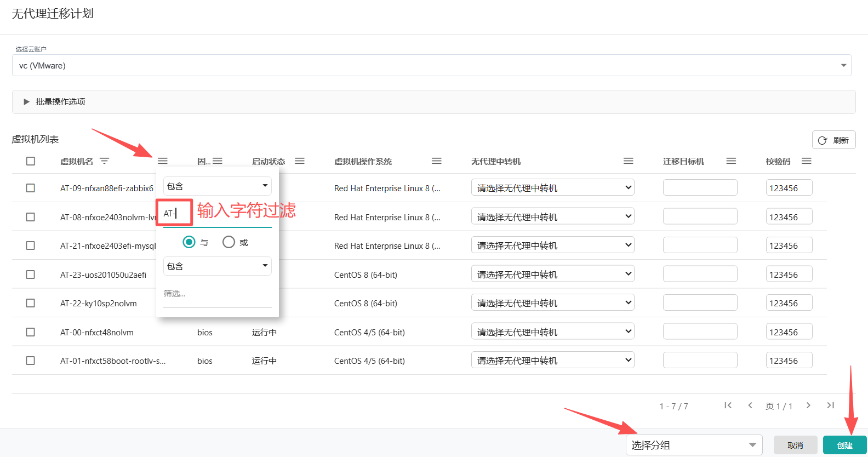Go to next page of table
Viewport: 868px width, 457px height.
click(x=808, y=405)
